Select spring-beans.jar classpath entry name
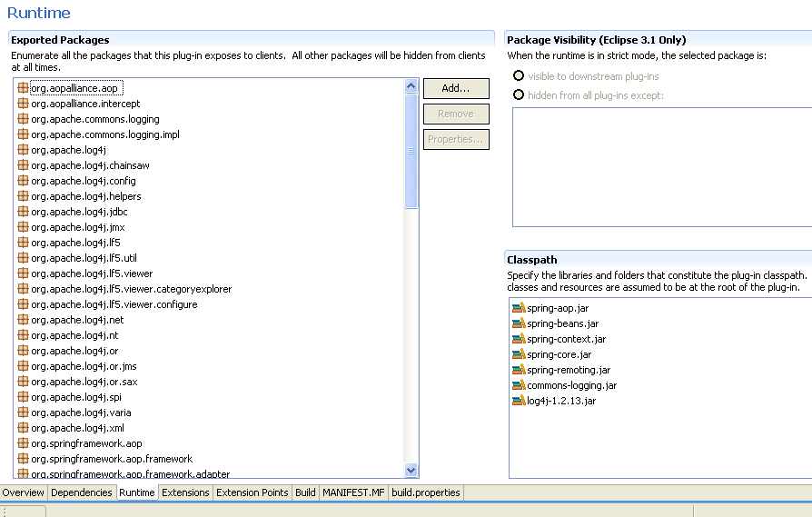Viewport: 812px width, 517px height. click(x=563, y=323)
